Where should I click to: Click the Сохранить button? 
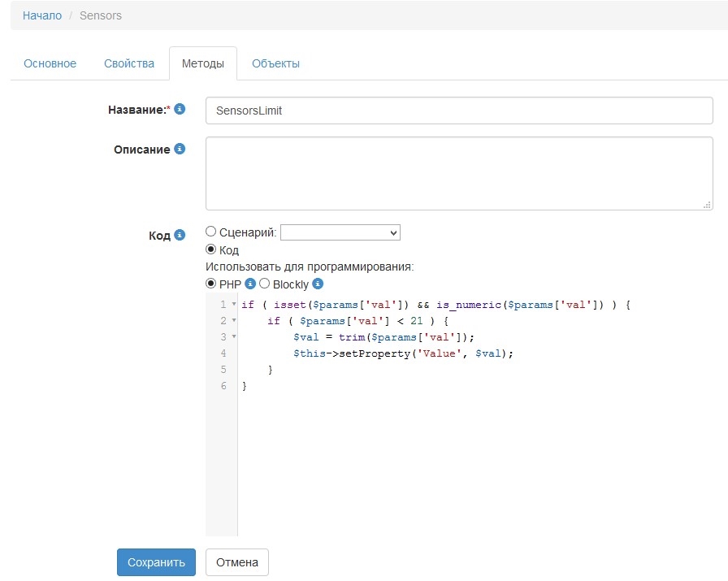click(157, 562)
